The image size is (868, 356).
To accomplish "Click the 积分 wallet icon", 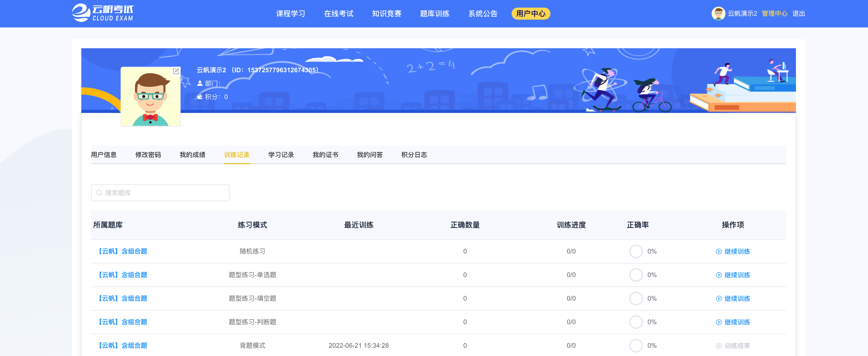I will point(200,97).
